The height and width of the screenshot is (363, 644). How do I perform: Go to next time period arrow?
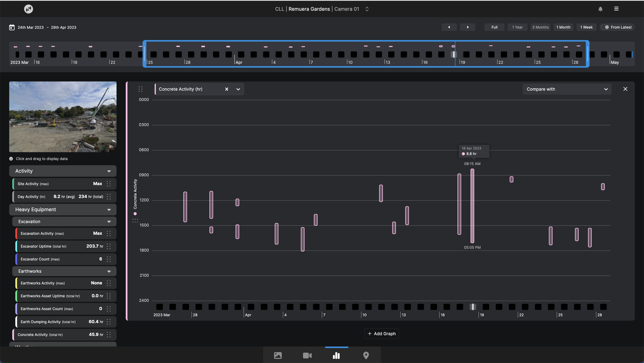pyautogui.click(x=467, y=27)
